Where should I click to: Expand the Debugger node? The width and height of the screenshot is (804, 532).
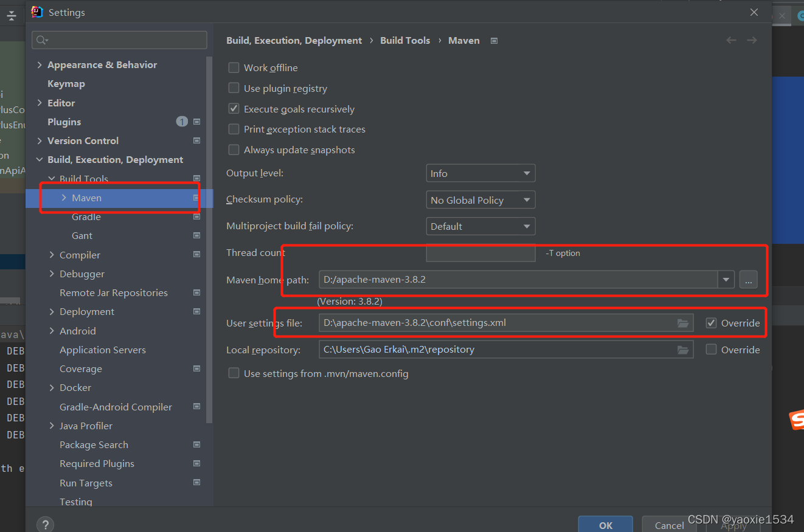tap(52, 274)
